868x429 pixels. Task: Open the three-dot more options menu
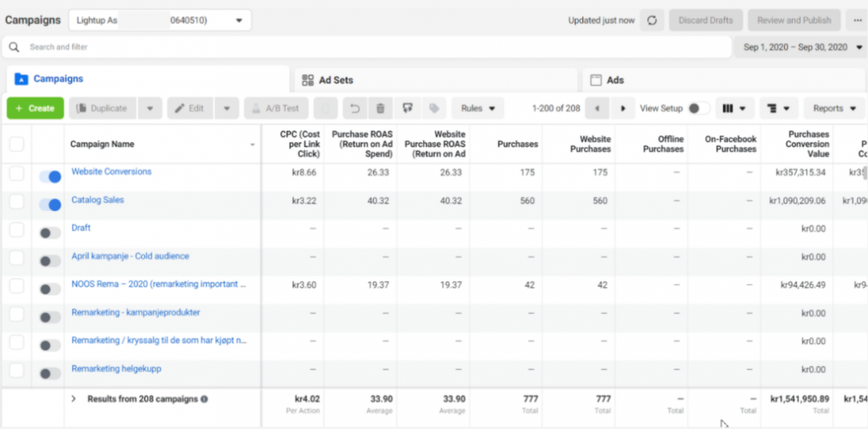(857, 21)
